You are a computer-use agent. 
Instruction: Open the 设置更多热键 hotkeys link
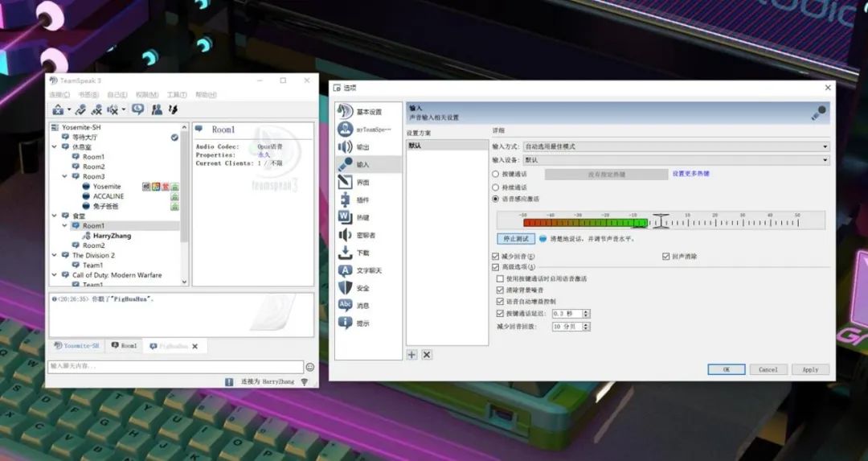click(x=690, y=174)
